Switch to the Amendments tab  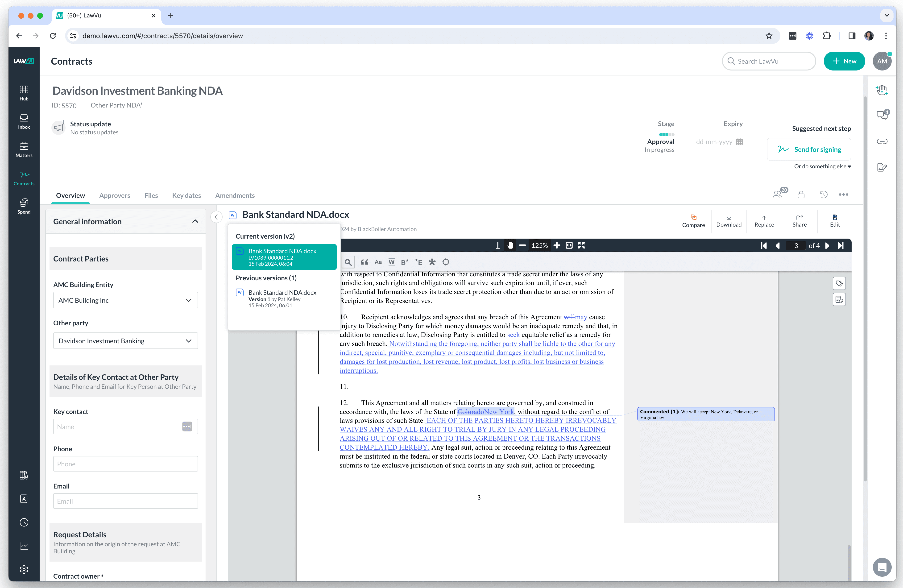click(235, 195)
